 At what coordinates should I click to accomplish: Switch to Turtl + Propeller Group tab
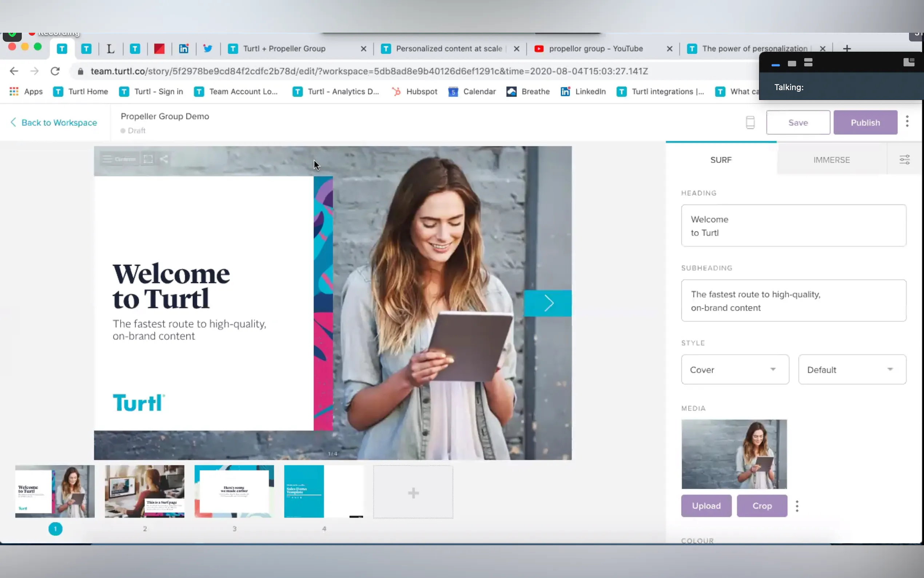[x=284, y=48]
